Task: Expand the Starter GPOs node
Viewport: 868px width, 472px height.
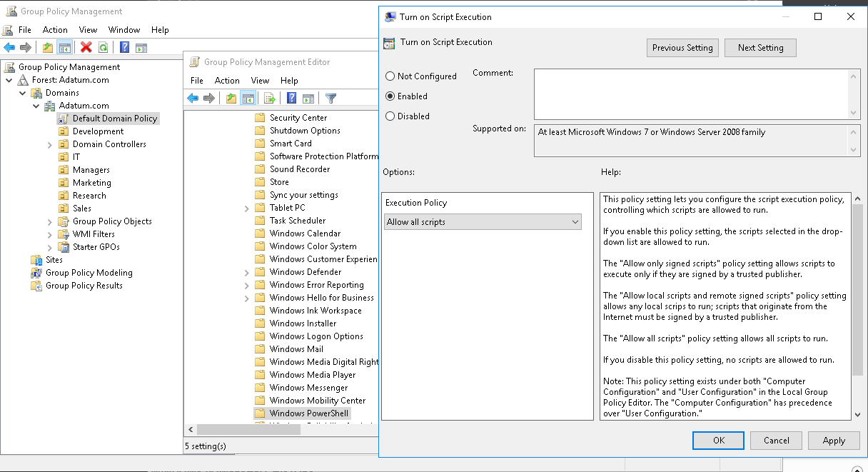Action: (50, 247)
